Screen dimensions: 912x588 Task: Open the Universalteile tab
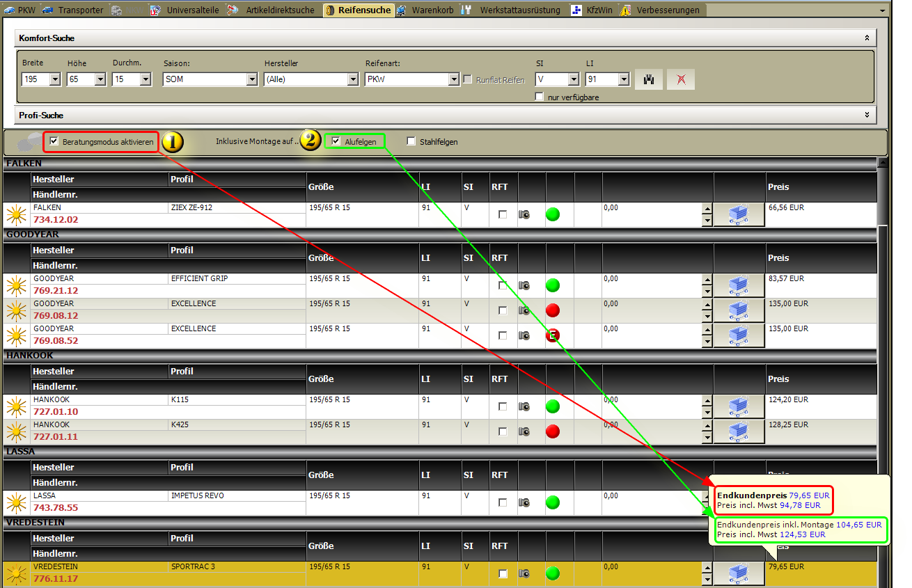pos(185,10)
